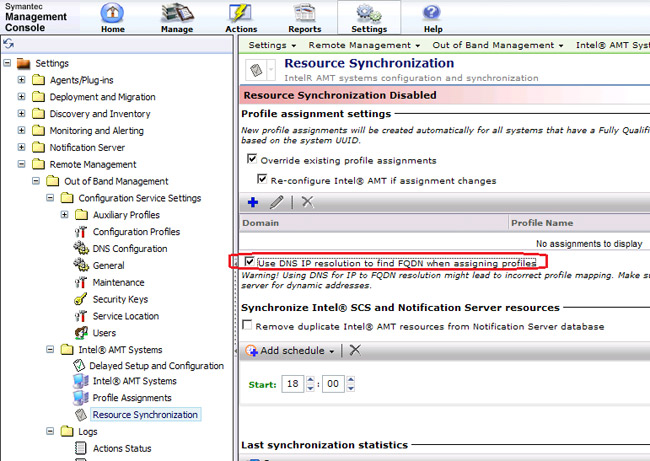Collapse the root Settings tree node
Viewport: 650px width, 461px height.
[7, 63]
